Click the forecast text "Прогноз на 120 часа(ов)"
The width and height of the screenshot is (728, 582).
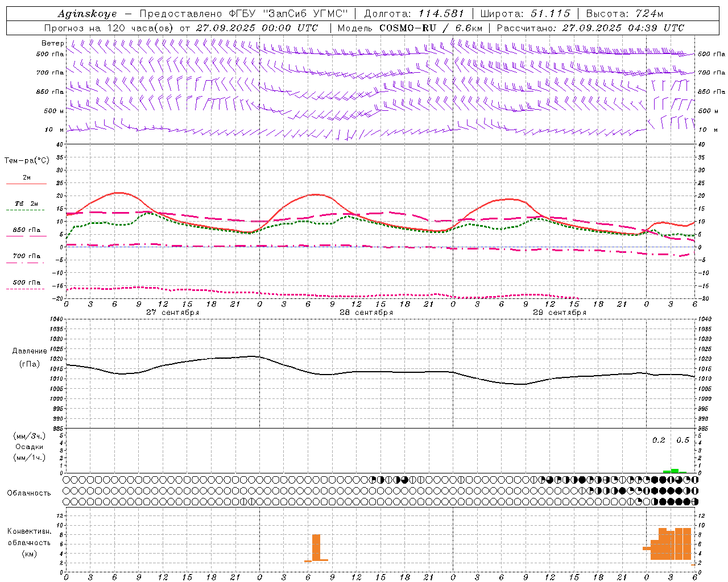pos(109,28)
